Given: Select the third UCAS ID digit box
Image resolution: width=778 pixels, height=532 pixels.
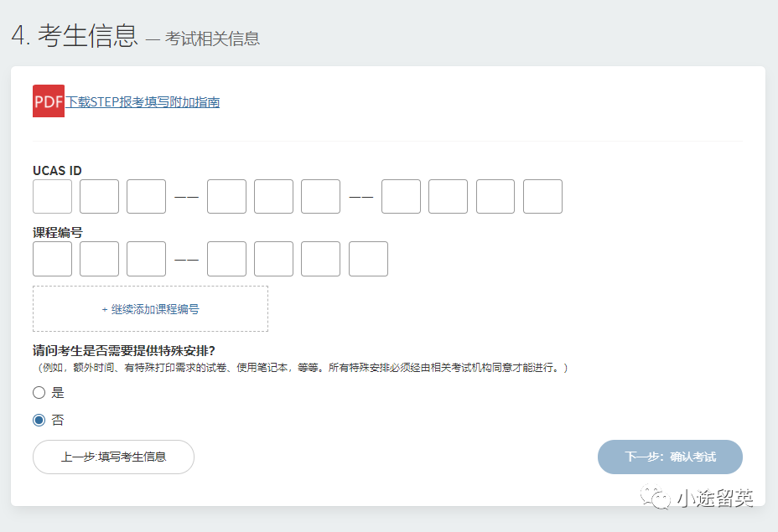Looking at the screenshot, I should (x=146, y=197).
